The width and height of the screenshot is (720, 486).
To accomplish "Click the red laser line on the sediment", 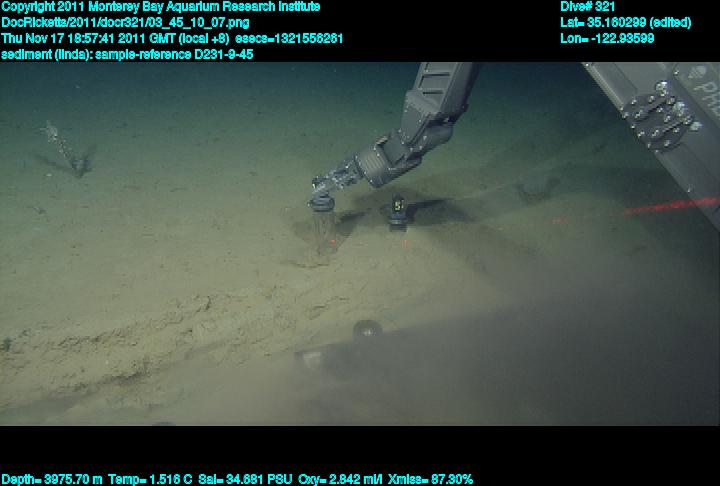I will pyautogui.click(x=671, y=205).
